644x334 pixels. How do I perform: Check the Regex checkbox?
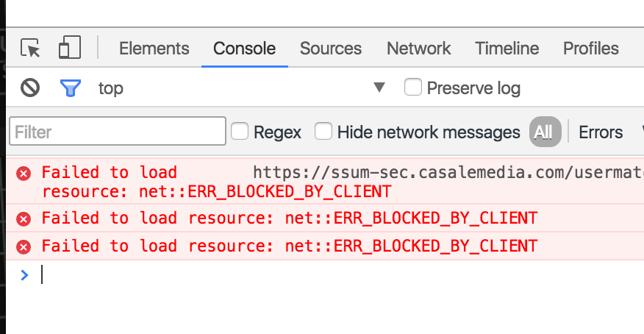point(240,132)
